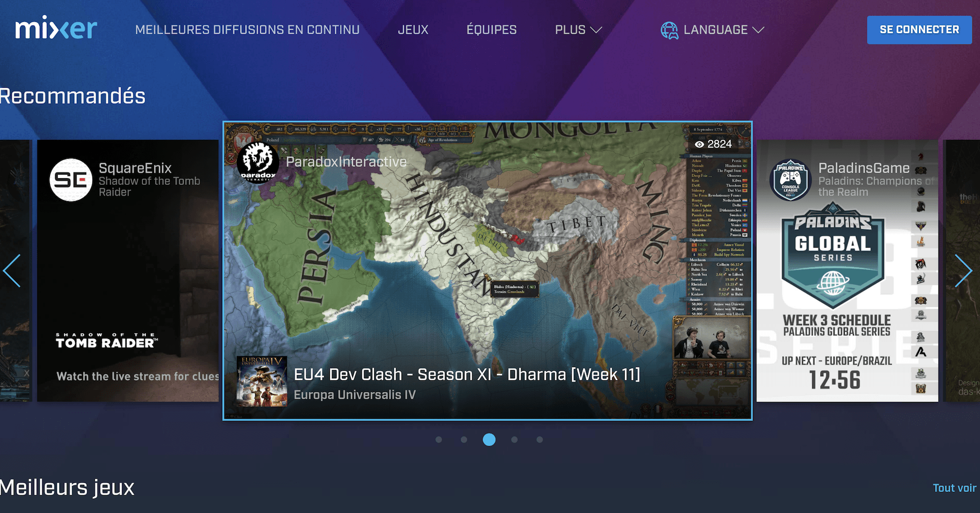
Task: Open the Équipes page
Action: click(492, 30)
